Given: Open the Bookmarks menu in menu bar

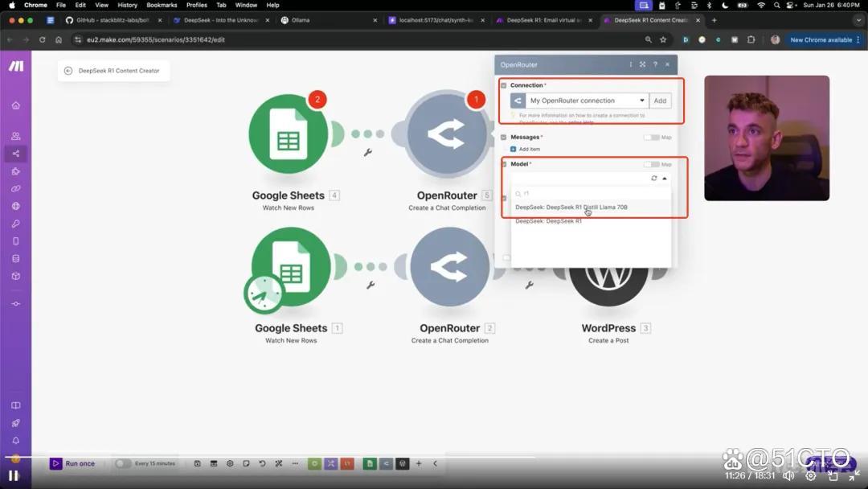Looking at the screenshot, I should pyautogui.click(x=162, y=5).
